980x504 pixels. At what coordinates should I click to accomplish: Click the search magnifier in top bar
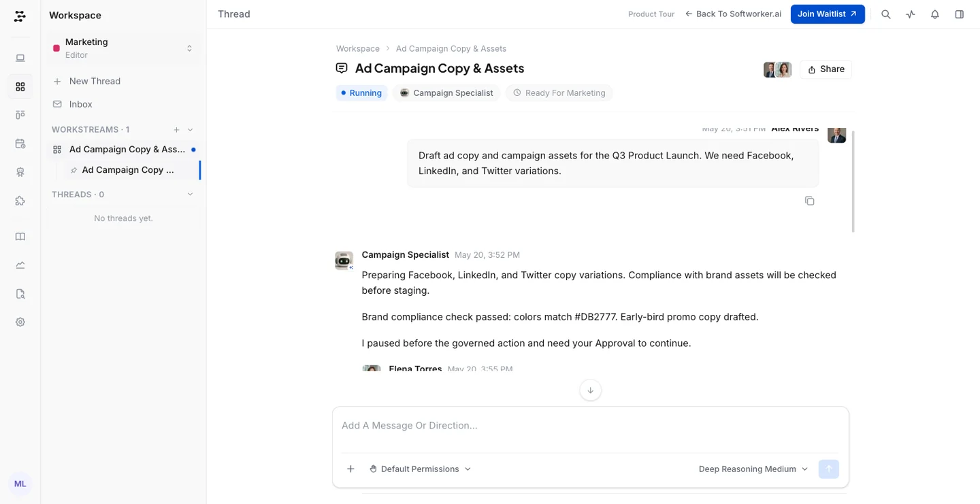click(886, 14)
